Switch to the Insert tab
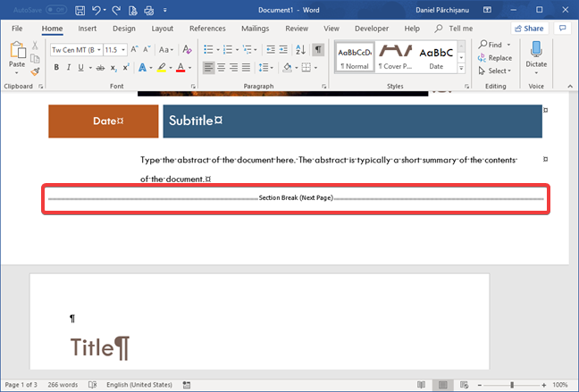The width and height of the screenshot is (579, 392). tap(88, 29)
